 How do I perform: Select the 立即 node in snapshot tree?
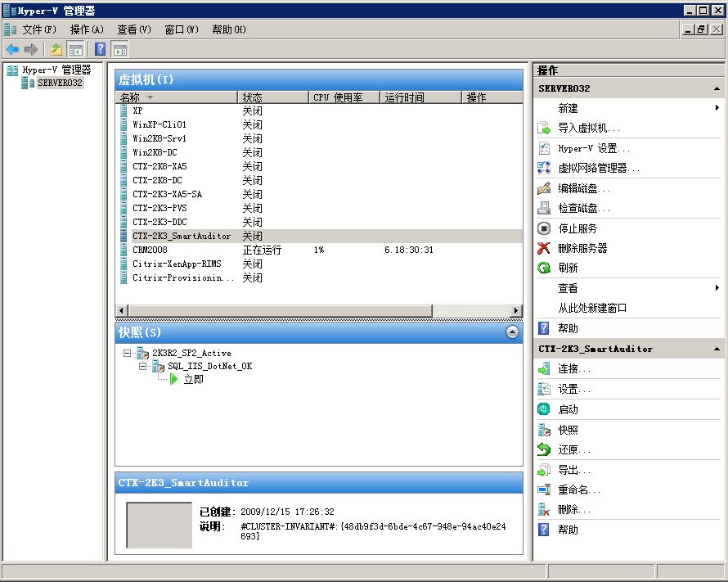pyautogui.click(x=194, y=380)
